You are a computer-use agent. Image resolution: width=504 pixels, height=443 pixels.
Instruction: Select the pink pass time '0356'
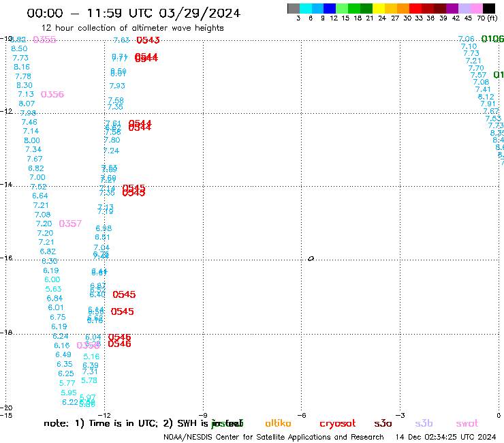[52, 94]
